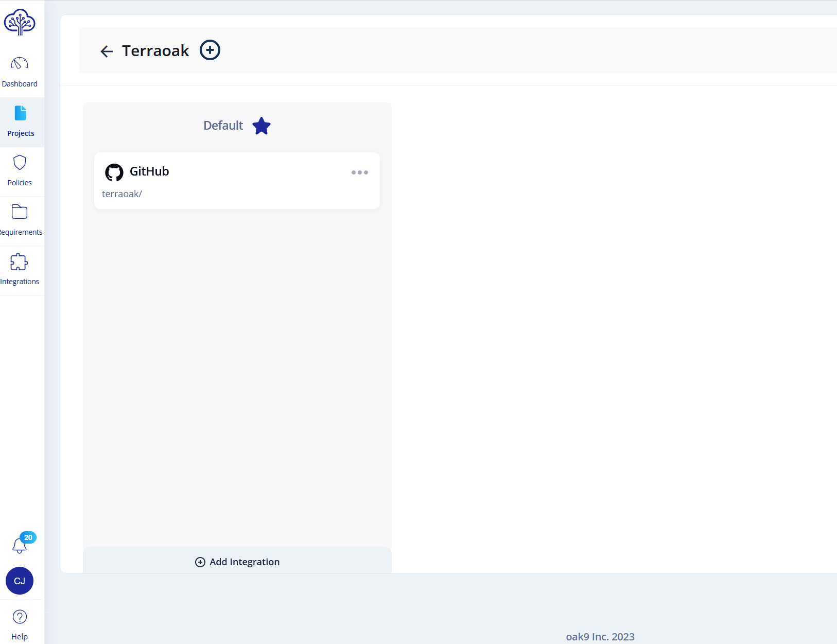Go to Projects in the sidebar
Image resolution: width=837 pixels, height=644 pixels.
click(21, 122)
